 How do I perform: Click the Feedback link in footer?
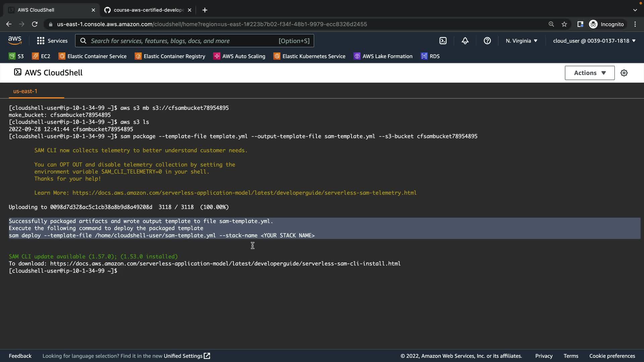pyautogui.click(x=20, y=356)
